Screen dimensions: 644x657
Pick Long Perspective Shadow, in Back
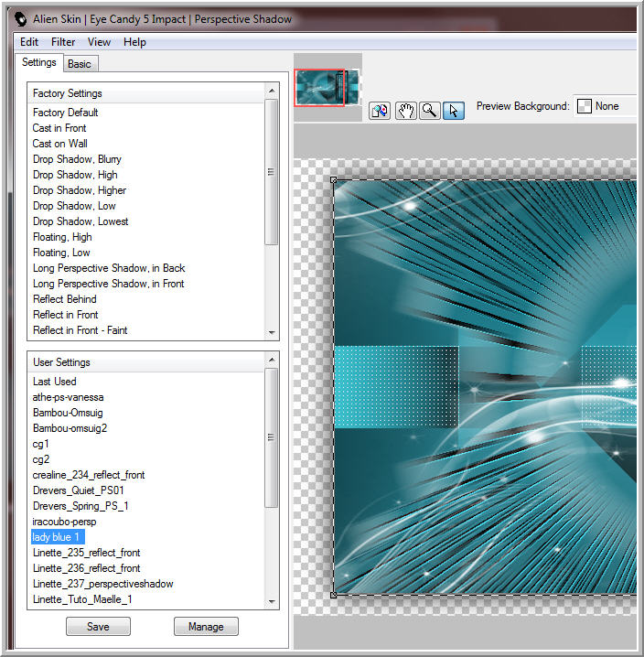[109, 268]
